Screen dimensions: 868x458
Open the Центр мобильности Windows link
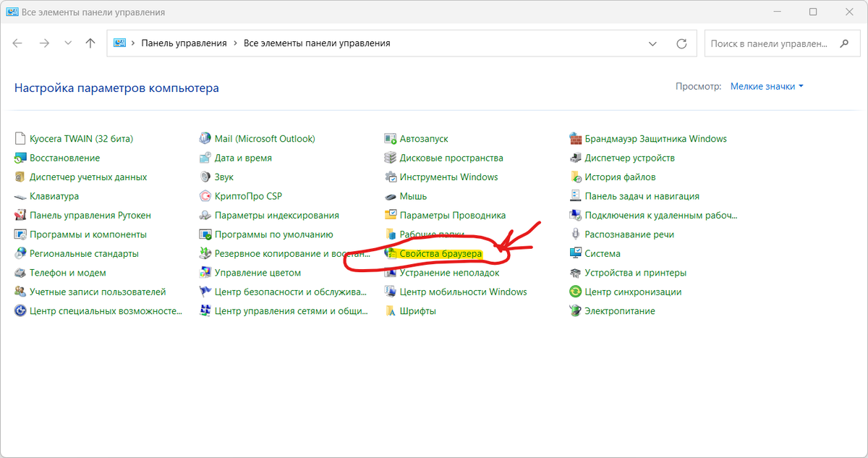coord(463,292)
